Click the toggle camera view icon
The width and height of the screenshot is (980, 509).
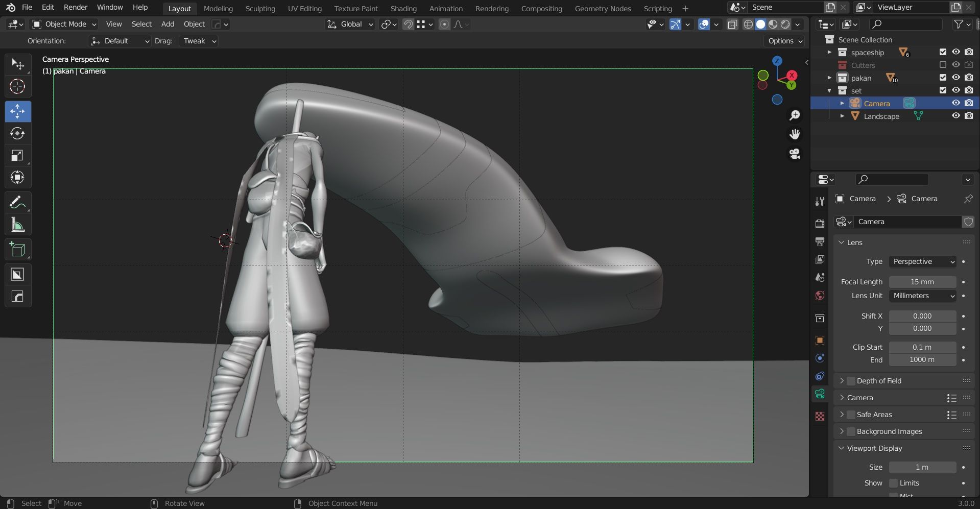795,154
